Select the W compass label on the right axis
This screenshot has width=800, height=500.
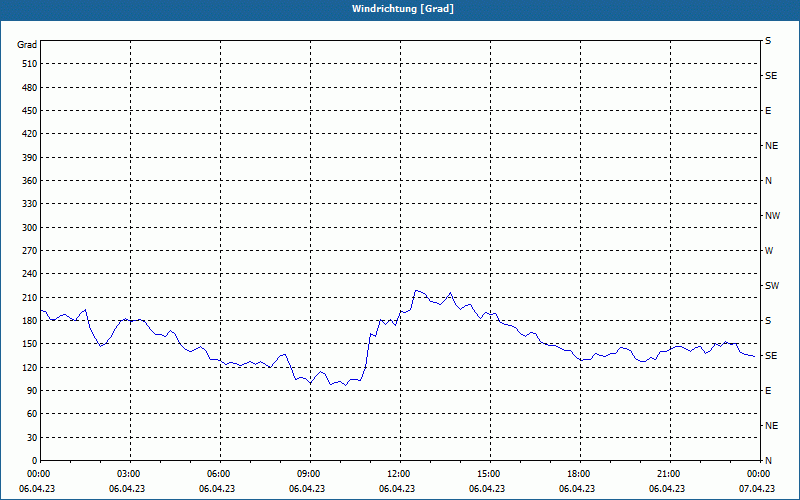pyautogui.click(x=769, y=251)
